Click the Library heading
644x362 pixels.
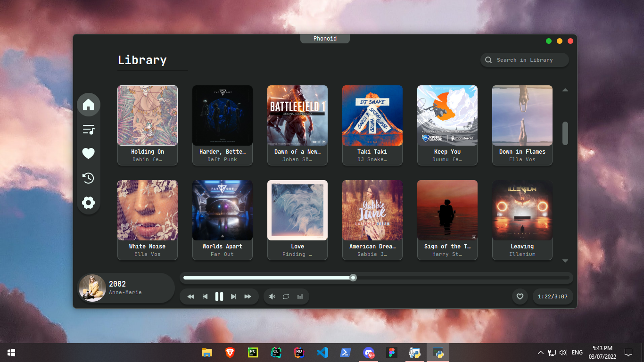coord(142,60)
